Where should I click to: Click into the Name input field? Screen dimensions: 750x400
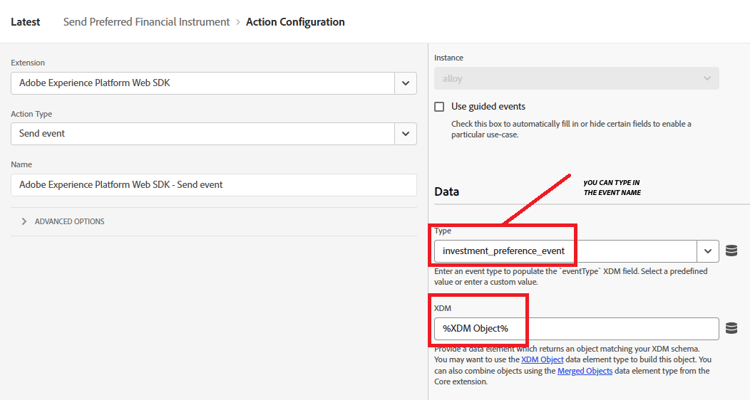(213, 185)
